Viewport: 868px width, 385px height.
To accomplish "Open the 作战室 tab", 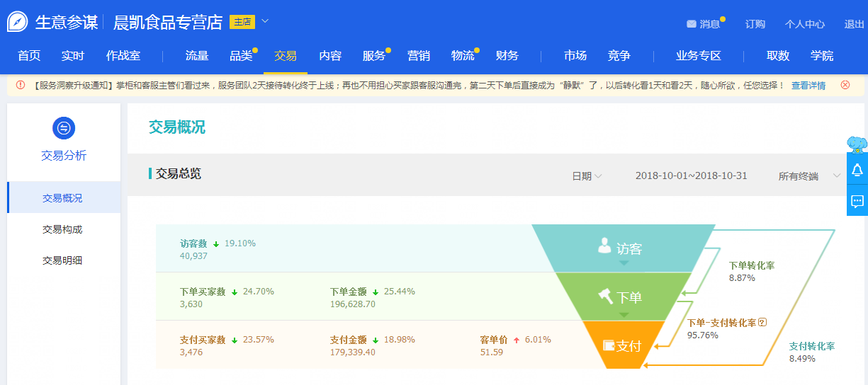I will coord(123,55).
